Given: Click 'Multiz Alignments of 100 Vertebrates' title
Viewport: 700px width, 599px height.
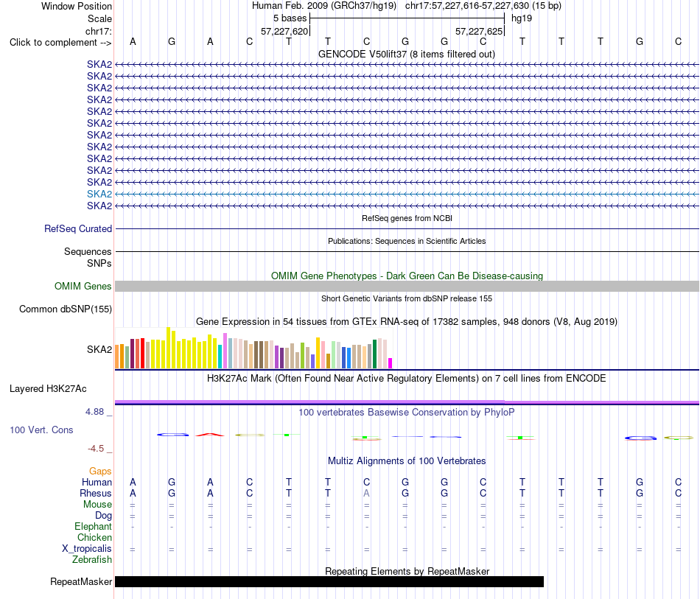Looking at the screenshot, I should (407, 460).
